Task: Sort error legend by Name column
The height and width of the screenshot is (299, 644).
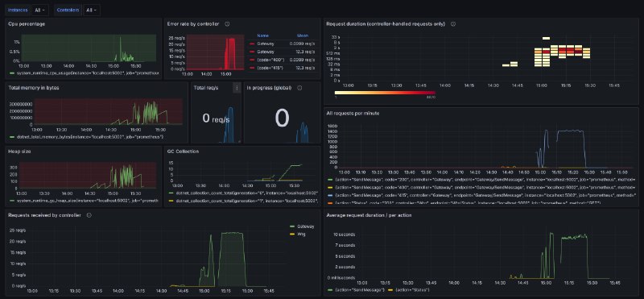Action: click(x=263, y=35)
